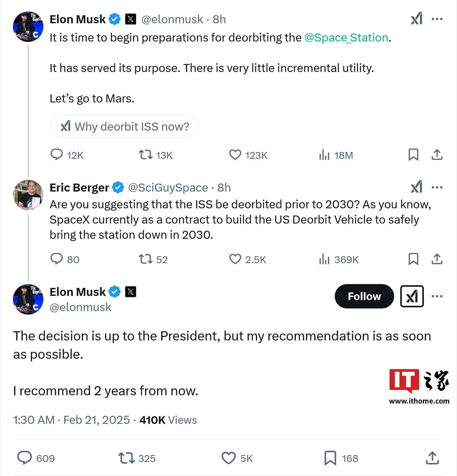Viewport: 457px width, 476px height.
Task: Like the top post with 123K likes
Action: tap(235, 155)
